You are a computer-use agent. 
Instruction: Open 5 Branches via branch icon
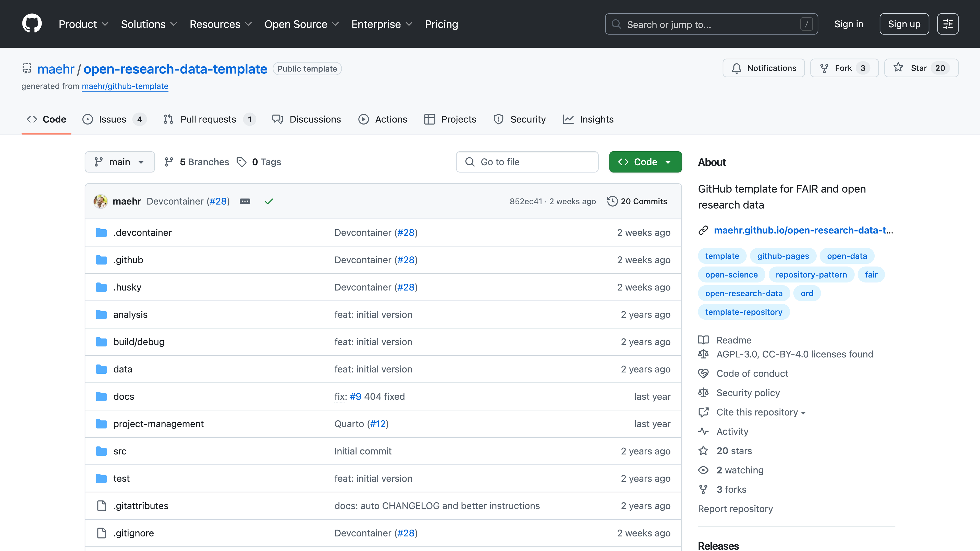coord(169,162)
